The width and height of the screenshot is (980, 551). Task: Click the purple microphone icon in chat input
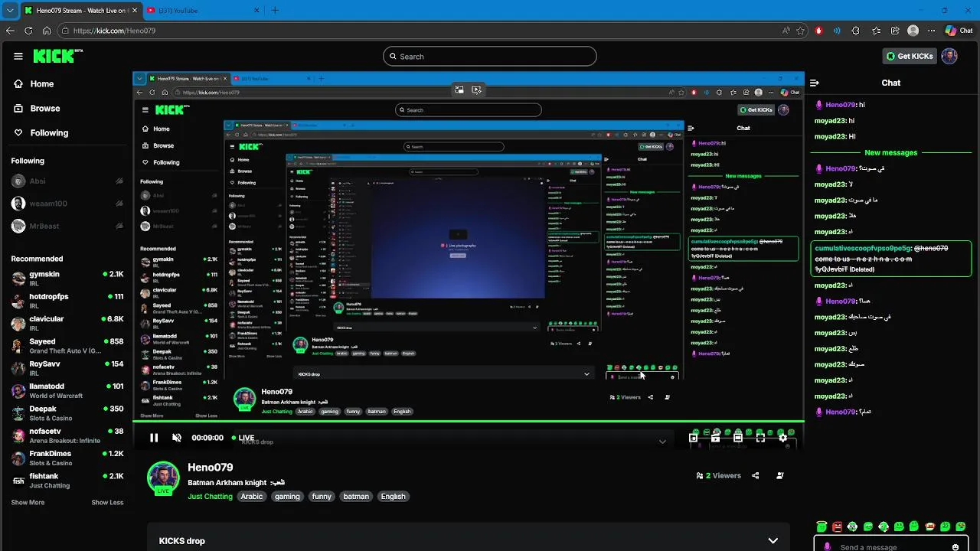click(x=827, y=547)
